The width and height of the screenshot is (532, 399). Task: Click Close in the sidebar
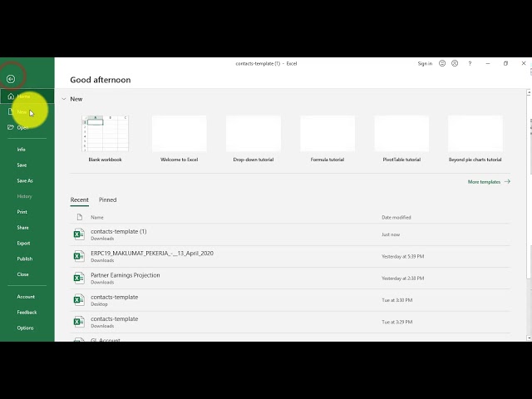click(22, 274)
